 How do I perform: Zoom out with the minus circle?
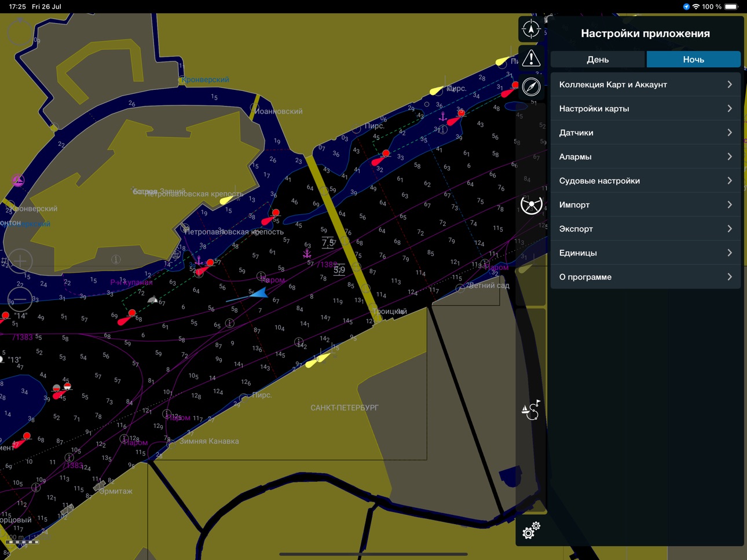pyautogui.click(x=20, y=299)
